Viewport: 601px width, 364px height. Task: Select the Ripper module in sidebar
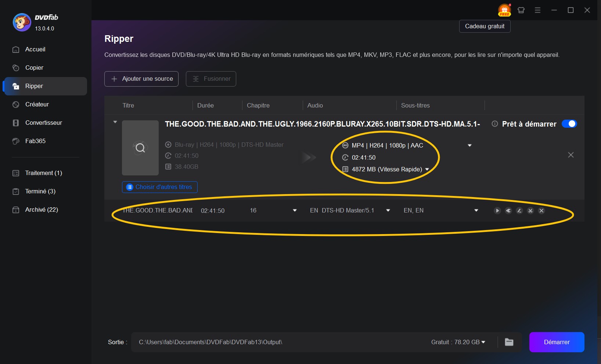pos(46,86)
